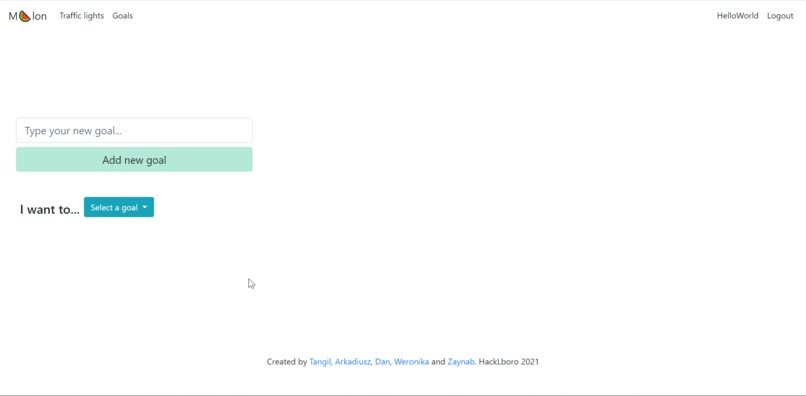The width and height of the screenshot is (806, 396).
Task: Click the 'HackLboro 2021' footer text
Action: coord(508,362)
